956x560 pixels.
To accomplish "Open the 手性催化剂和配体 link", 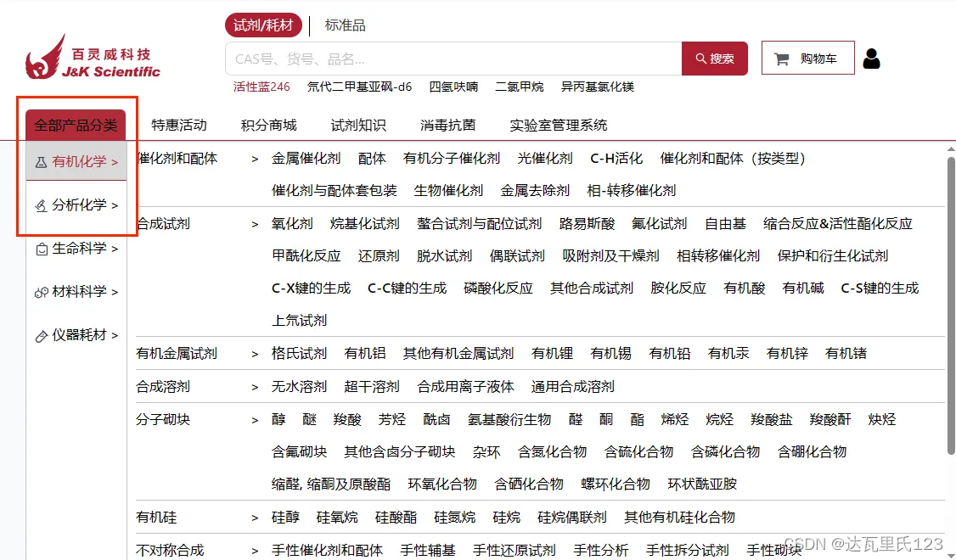I will 328,551.
